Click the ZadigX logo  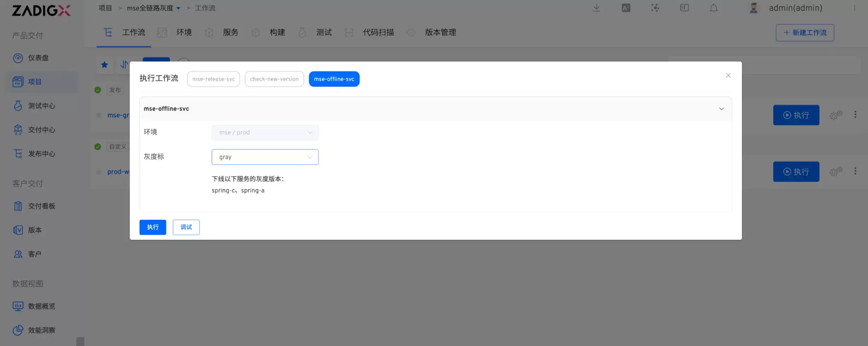[x=41, y=10]
